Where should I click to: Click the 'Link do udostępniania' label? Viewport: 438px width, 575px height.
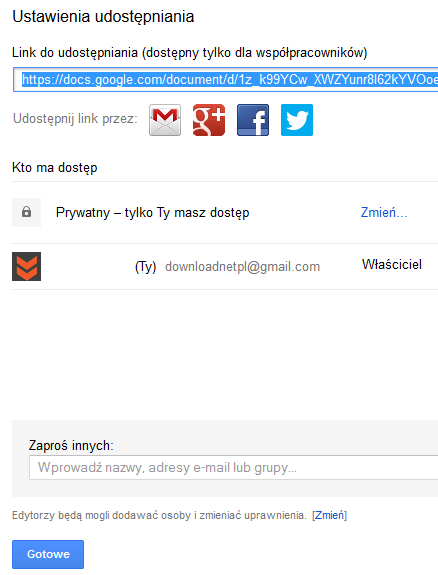(x=75, y=53)
